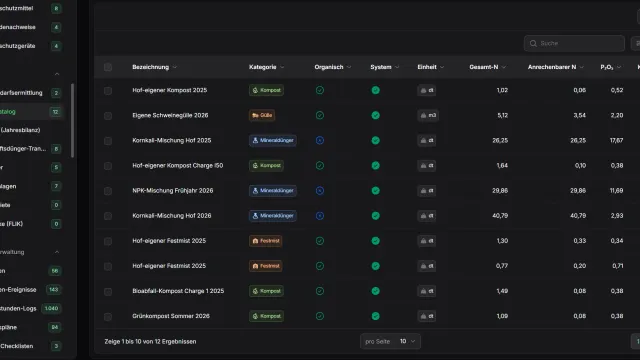Click Kompost badge for Hof-eigener Kompost 2025
640x360 pixels.
(x=266, y=90)
